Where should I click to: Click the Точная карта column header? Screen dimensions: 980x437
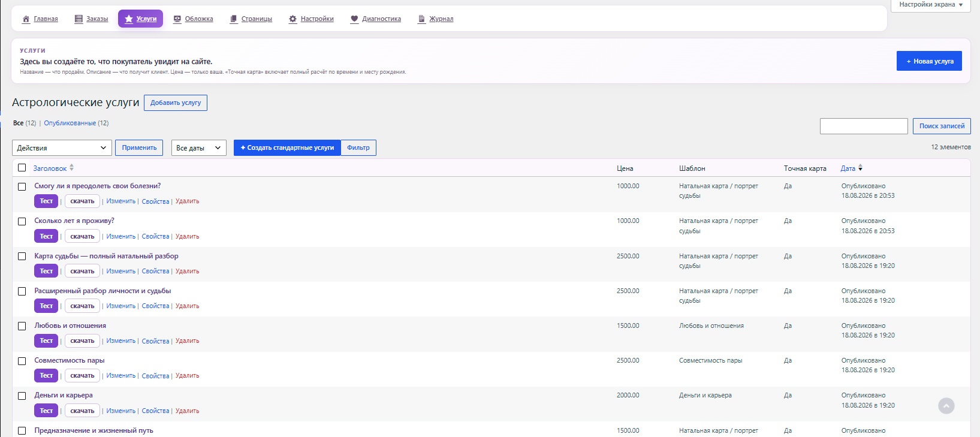805,168
